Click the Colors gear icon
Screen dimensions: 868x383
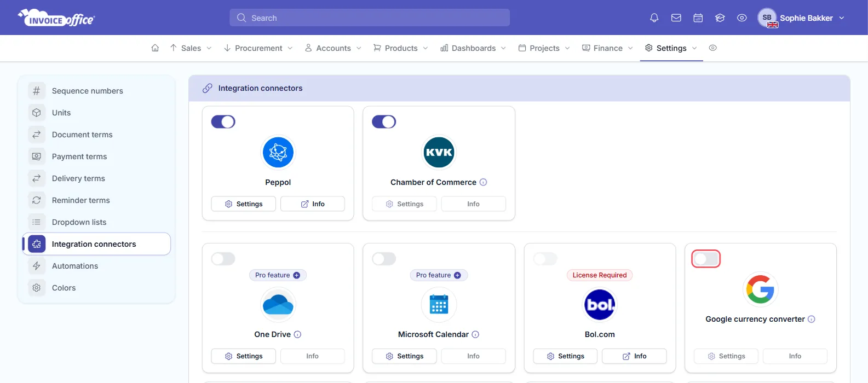tap(37, 288)
